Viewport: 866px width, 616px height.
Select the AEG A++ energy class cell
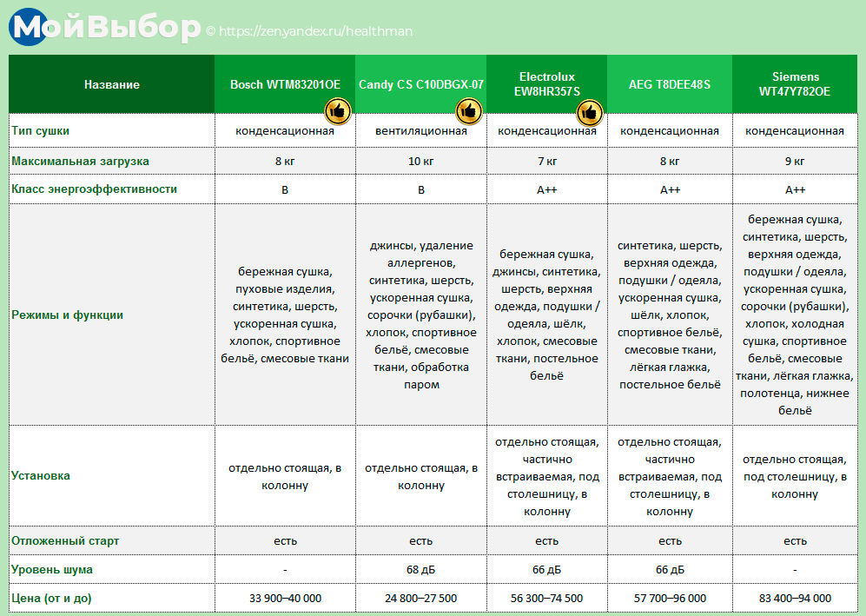pos(670,189)
